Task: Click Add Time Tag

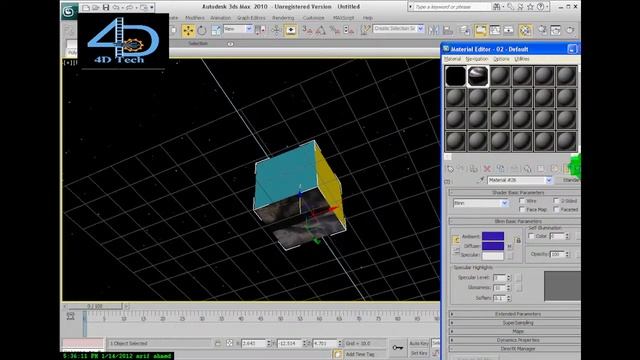Action: [360, 354]
